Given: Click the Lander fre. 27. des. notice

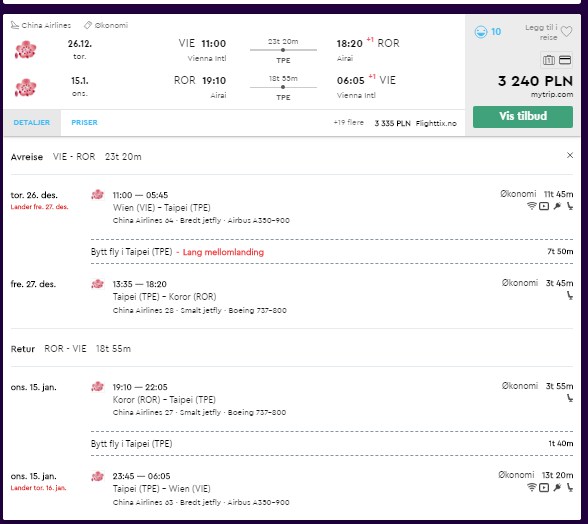Looking at the screenshot, I should point(39,207).
